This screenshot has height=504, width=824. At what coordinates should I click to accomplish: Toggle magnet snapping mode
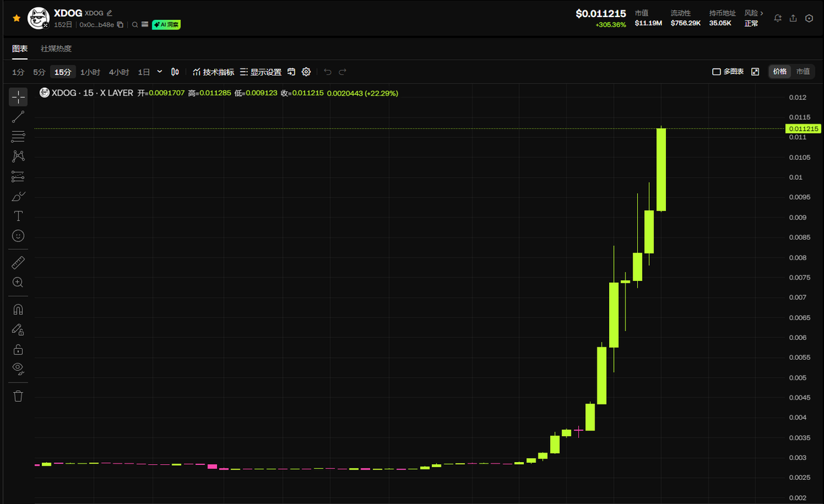[x=19, y=309]
